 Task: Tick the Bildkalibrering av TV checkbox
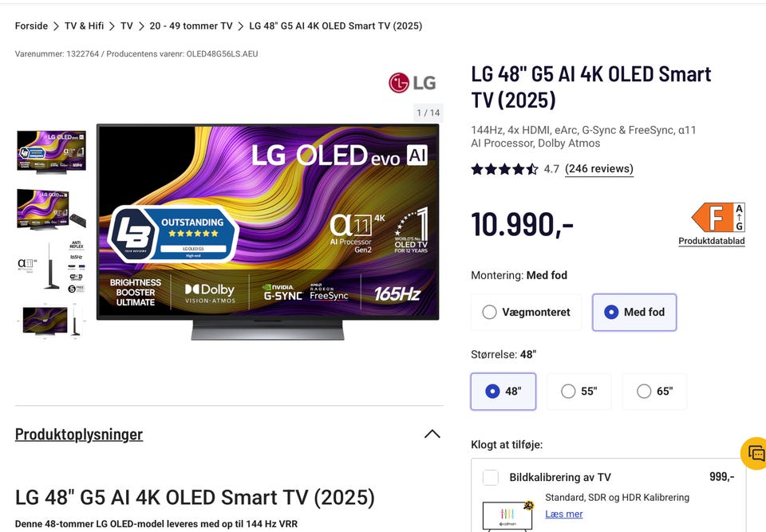click(491, 477)
